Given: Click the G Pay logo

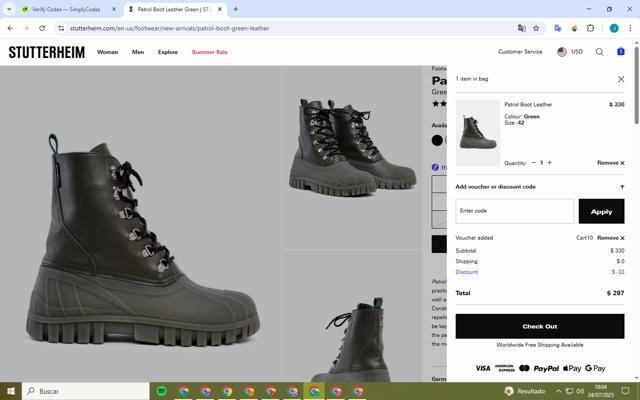Looking at the screenshot, I should [x=595, y=368].
